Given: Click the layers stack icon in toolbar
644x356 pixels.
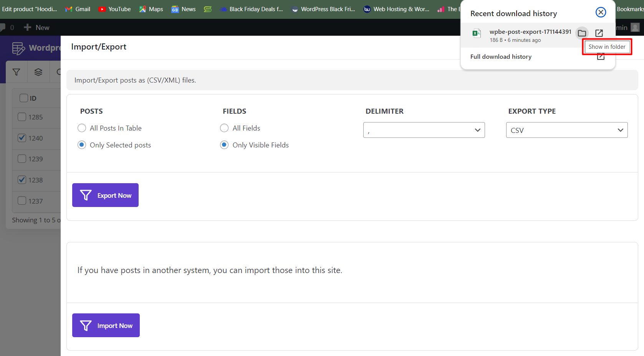Looking at the screenshot, I should click(x=38, y=72).
